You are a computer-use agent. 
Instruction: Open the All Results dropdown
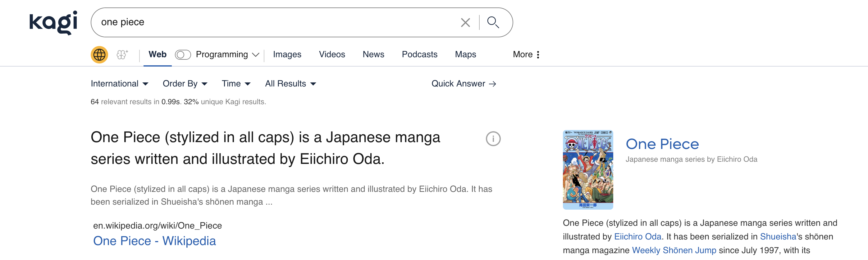290,84
